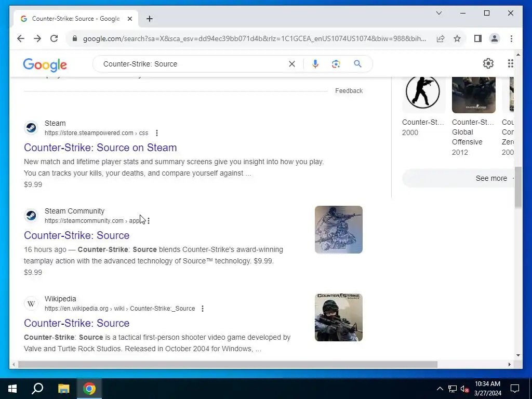This screenshot has height=399, width=532.
Task: Open Windows taskbar search
Action: 37,389
